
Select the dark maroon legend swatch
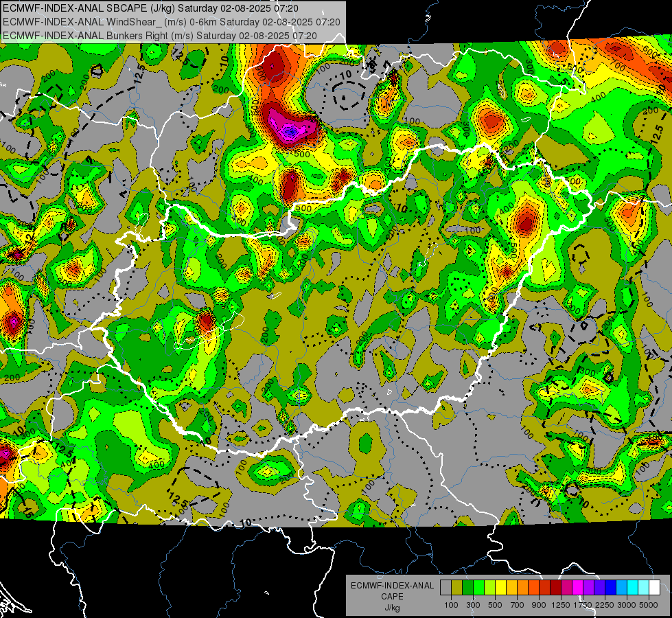556,587
